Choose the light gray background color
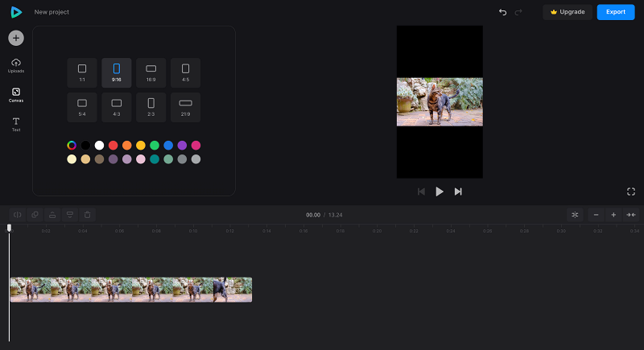 196,159
